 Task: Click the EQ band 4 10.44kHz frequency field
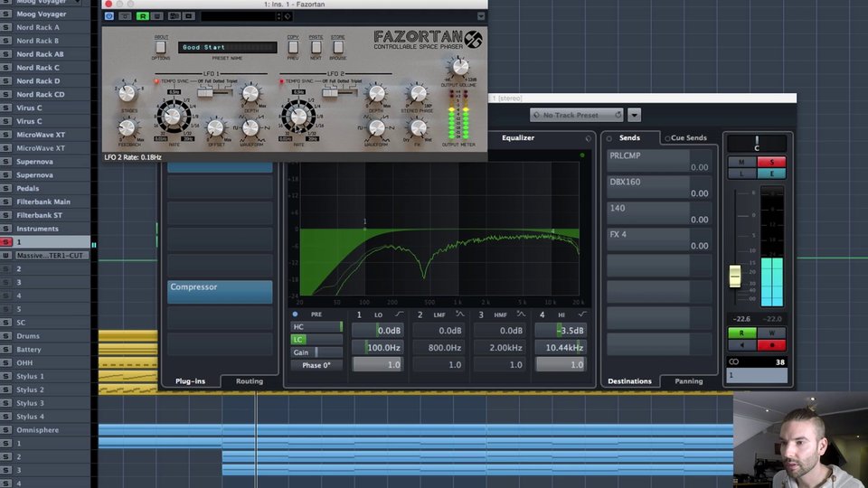click(561, 347)
